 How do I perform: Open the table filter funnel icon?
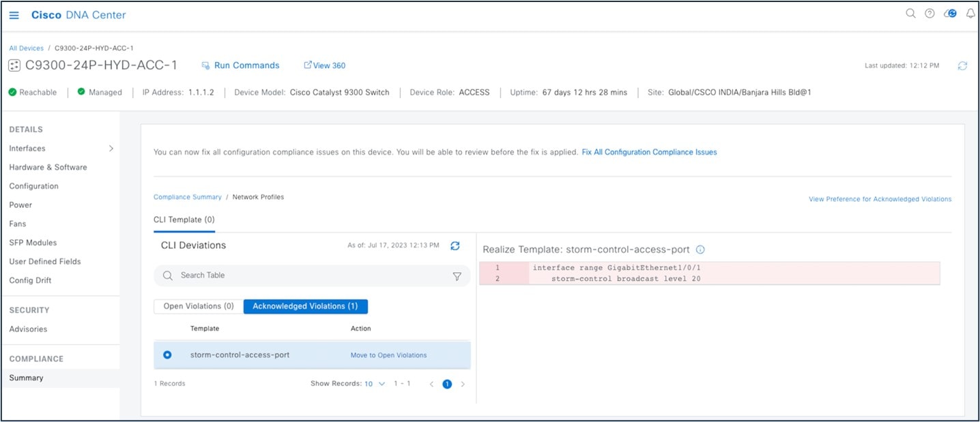click(x=457, y=276)
